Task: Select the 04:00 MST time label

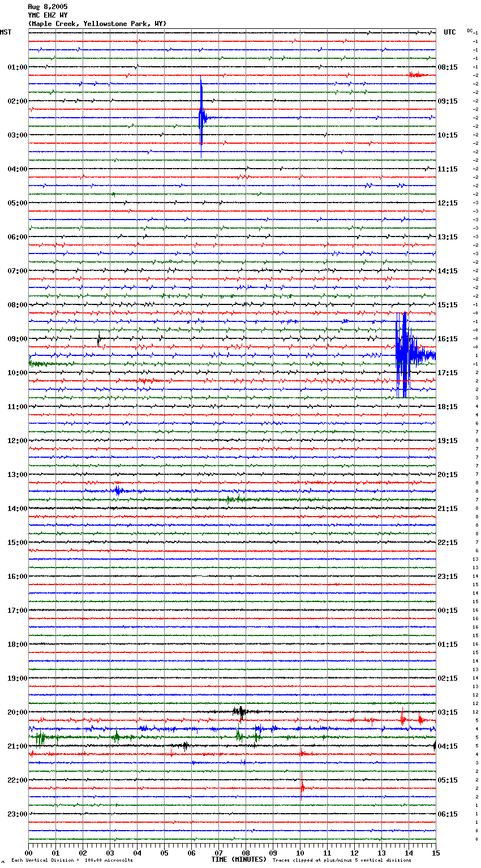Action: click(x=18, y=169)
